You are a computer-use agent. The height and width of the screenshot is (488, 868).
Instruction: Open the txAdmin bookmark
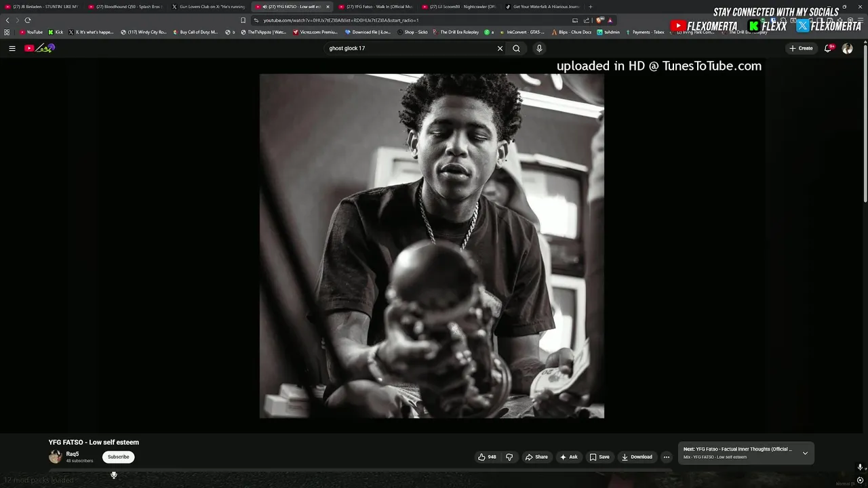point(608,32)
